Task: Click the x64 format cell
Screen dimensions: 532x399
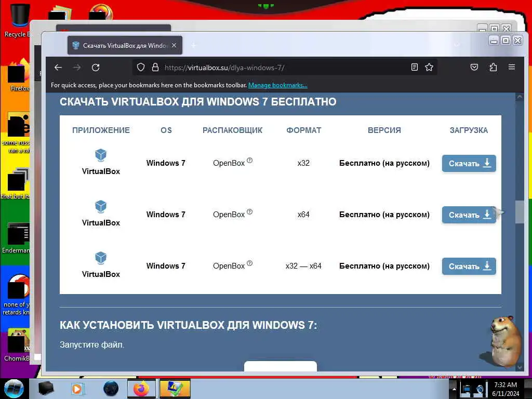Action: pos(303,215)
